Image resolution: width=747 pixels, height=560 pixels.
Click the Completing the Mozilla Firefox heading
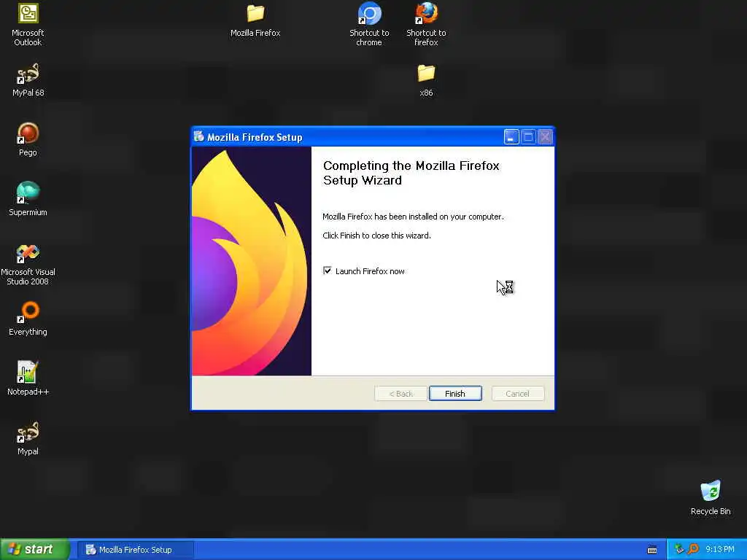pos(411,173)
